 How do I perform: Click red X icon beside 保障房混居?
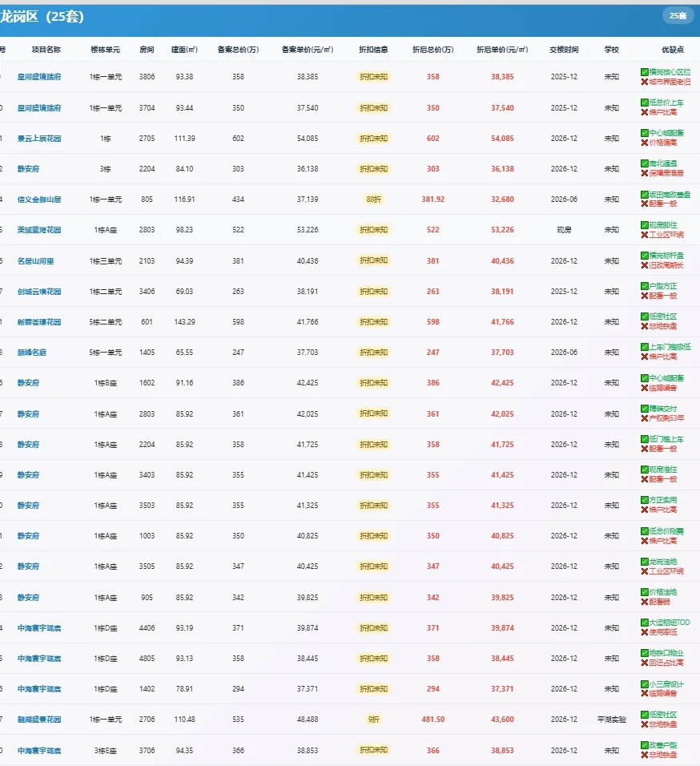click(645, 173)
